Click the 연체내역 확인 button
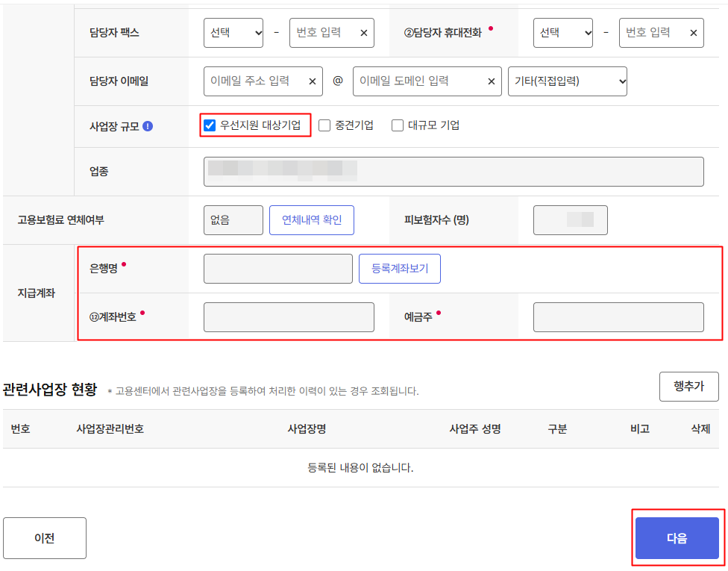The image size is (728, 571). 312,220
